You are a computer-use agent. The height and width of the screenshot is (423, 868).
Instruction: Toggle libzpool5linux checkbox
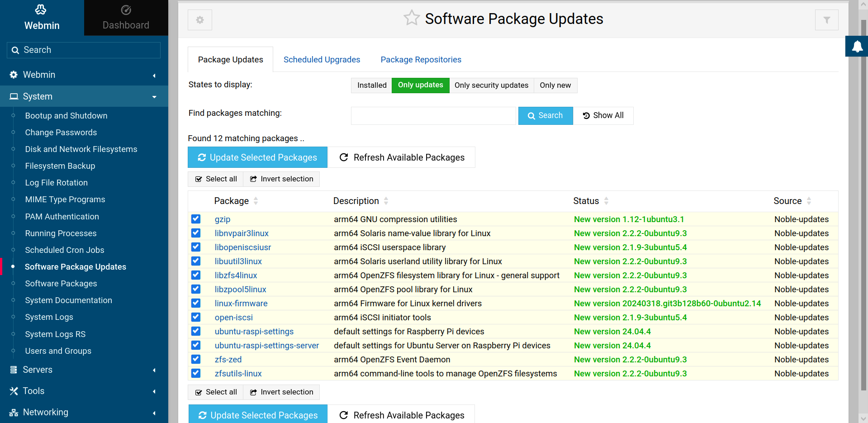(196, 289)
